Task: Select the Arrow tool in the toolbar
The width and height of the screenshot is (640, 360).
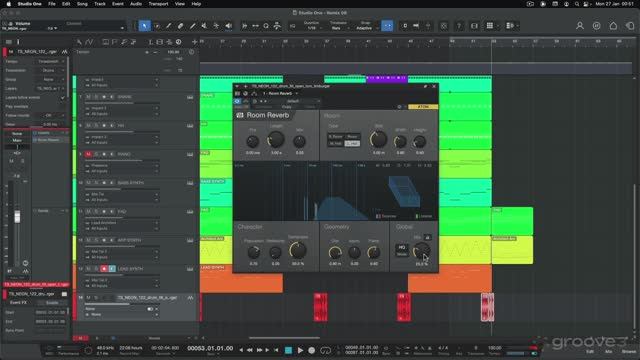Action: [144, 26]
